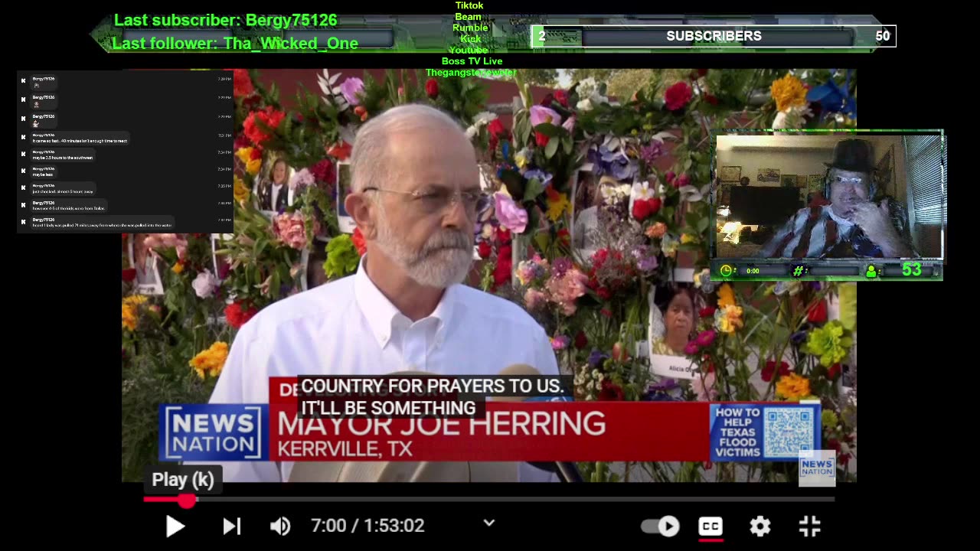Click the Kick platform label
This screenshot has height=551, width=980.
click(x=470, y=39)
